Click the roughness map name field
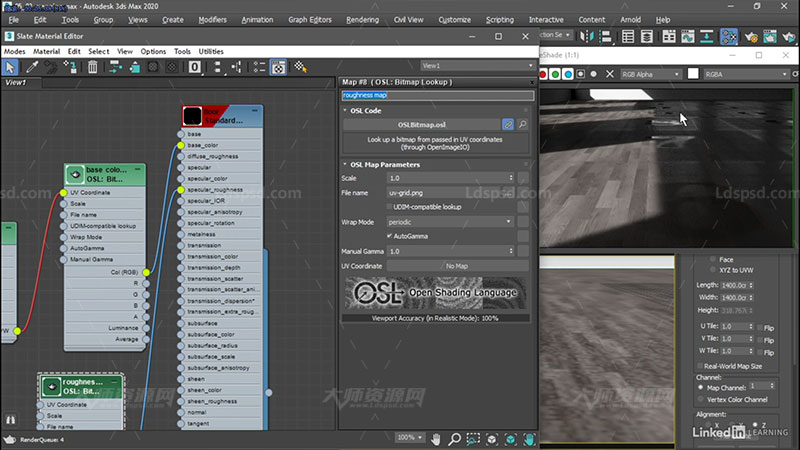This screenshot has width=800, height=450. [x=438, y=95]
